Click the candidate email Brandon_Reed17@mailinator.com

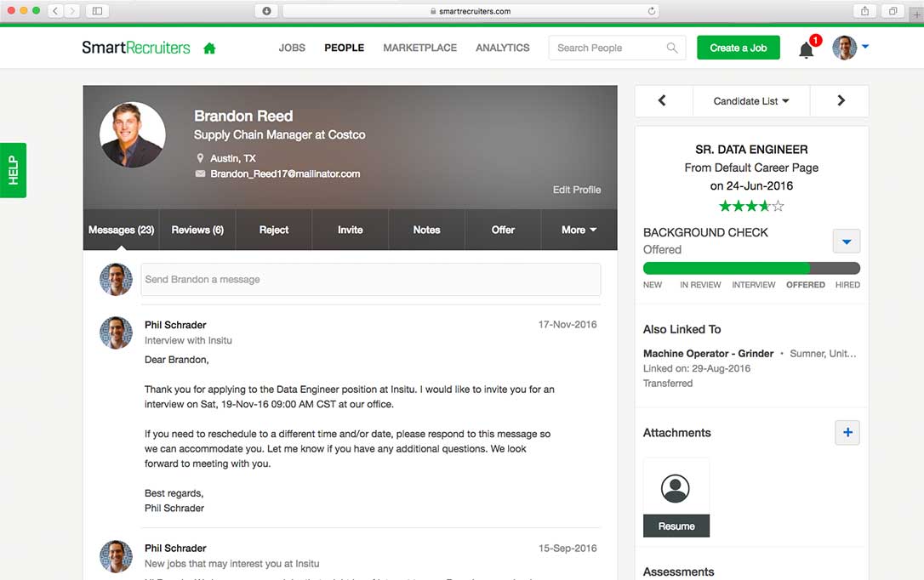coord(285,173)
